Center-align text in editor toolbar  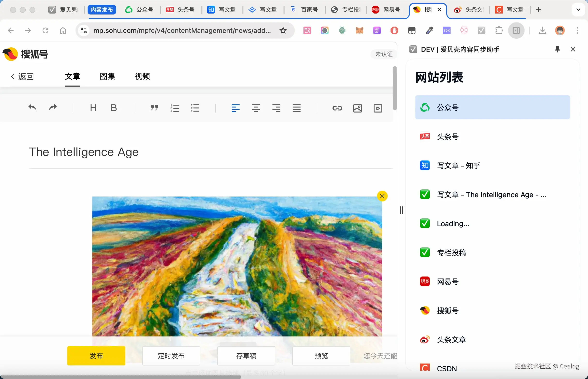pos(256,108)
